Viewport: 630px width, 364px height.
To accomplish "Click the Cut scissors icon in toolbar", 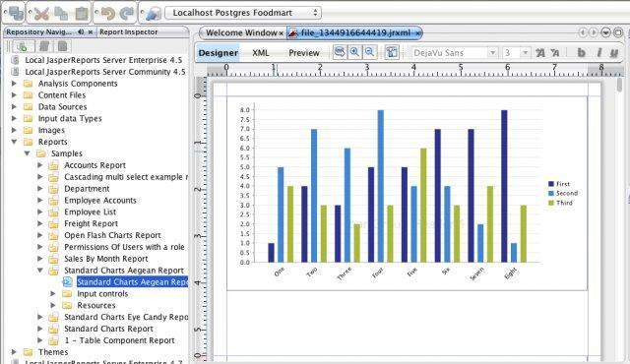I will [x=41, y=13].
